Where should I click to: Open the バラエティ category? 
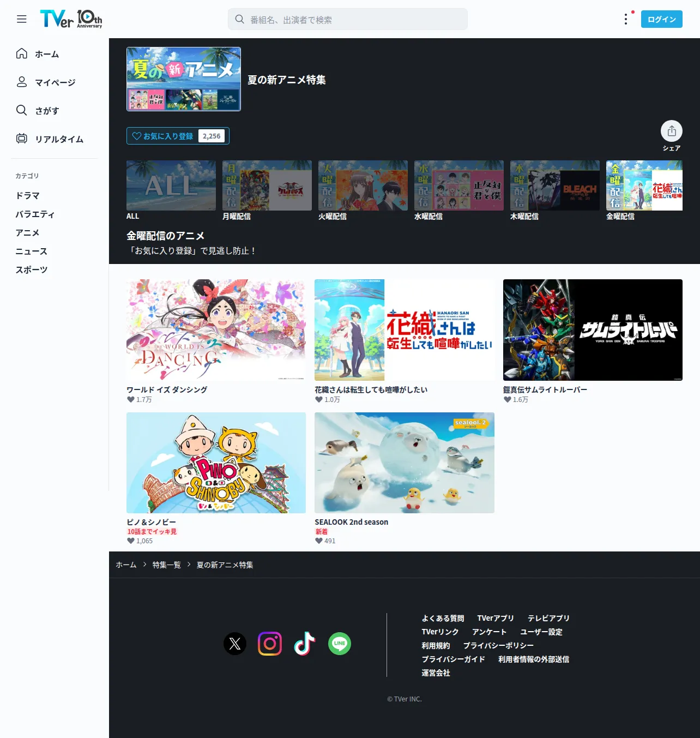click(x=35, y=214)
